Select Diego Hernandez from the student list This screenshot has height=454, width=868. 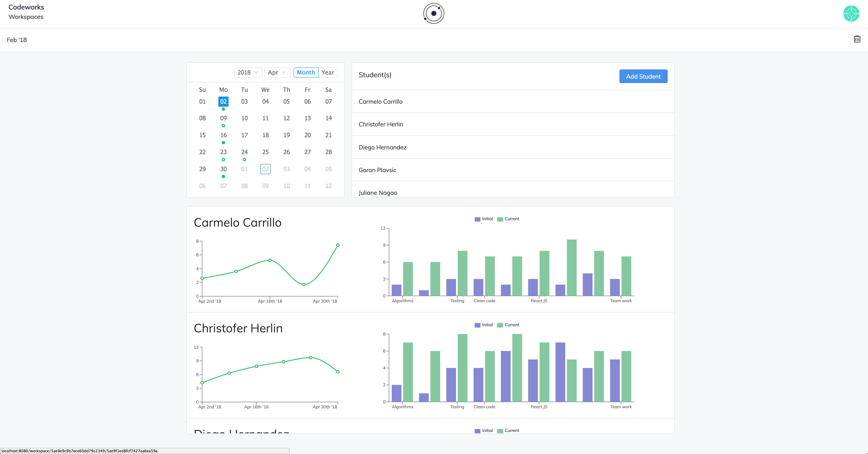pos(382,147)
